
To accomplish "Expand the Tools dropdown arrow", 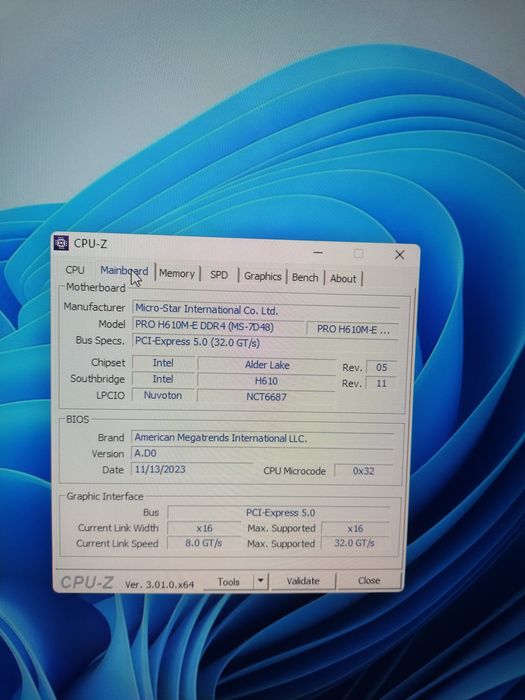I will pos(260,581).
